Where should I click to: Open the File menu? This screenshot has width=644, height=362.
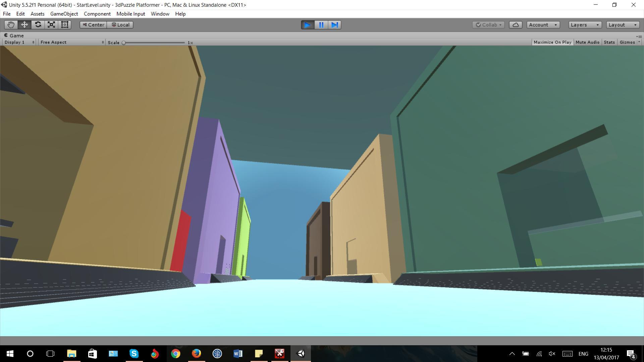click(7, 14)
